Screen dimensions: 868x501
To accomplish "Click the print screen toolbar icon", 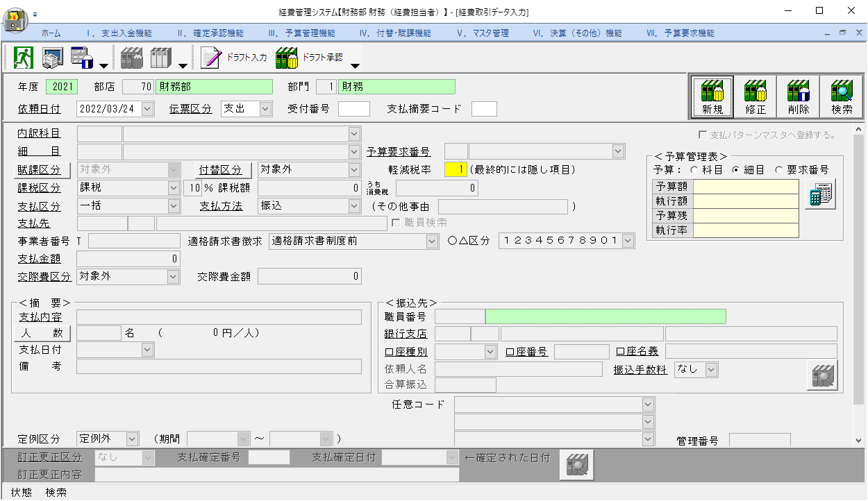I will coord(53,58).
